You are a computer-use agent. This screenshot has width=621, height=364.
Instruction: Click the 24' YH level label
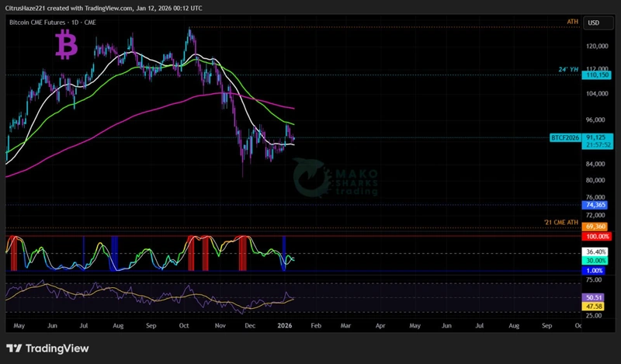click(568, 70)
